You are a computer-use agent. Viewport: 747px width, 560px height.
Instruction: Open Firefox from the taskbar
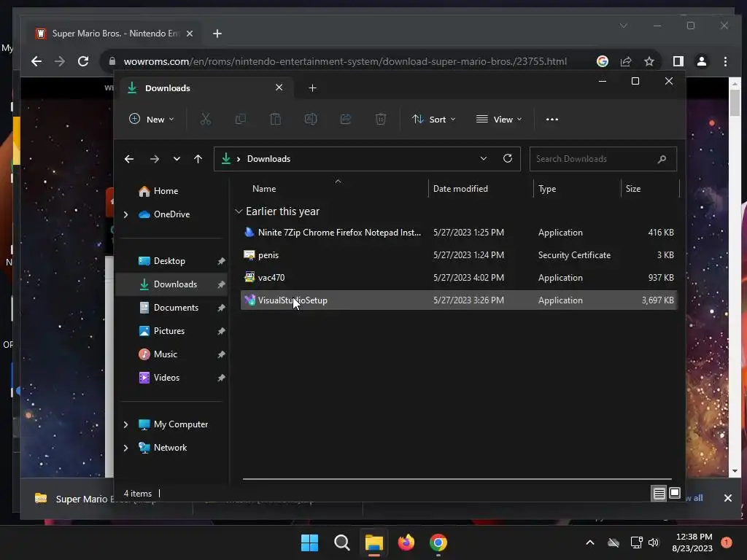click(406, 542)
